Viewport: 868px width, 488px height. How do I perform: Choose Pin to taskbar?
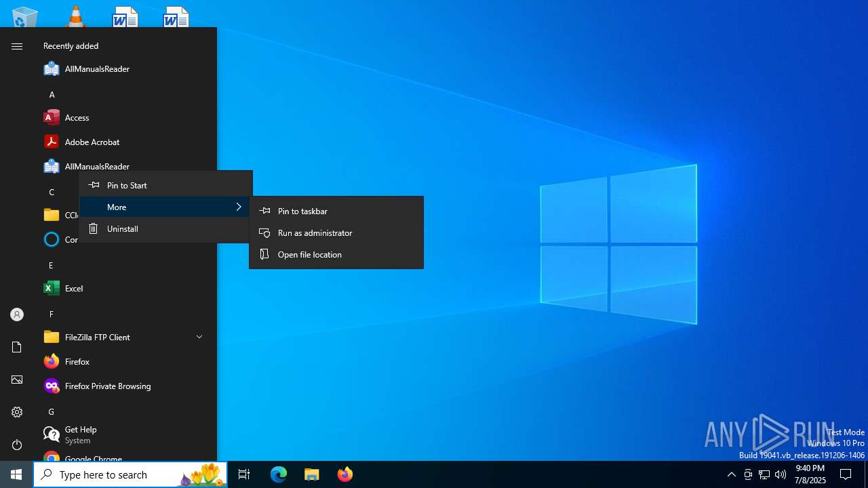tap(336, 211)
